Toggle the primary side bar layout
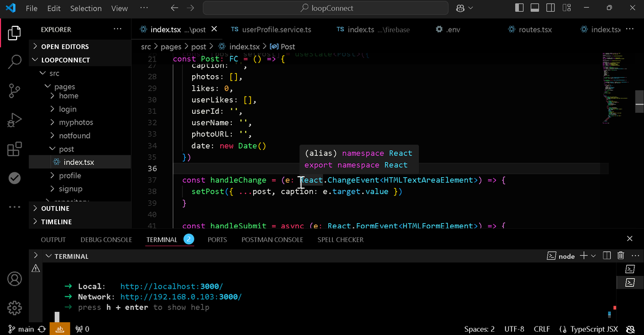Image resolution: width=644 pixels, height=335 pixels. (x=519, y=8)
